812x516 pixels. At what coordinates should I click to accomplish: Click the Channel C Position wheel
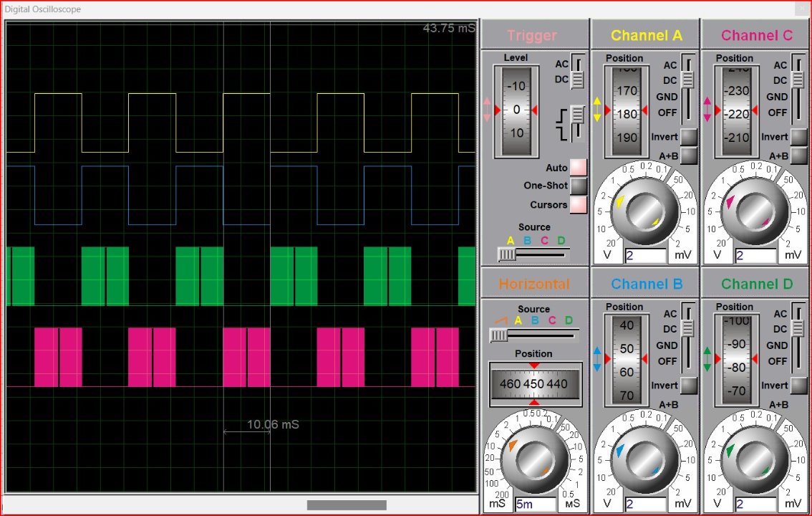(737, 111)
